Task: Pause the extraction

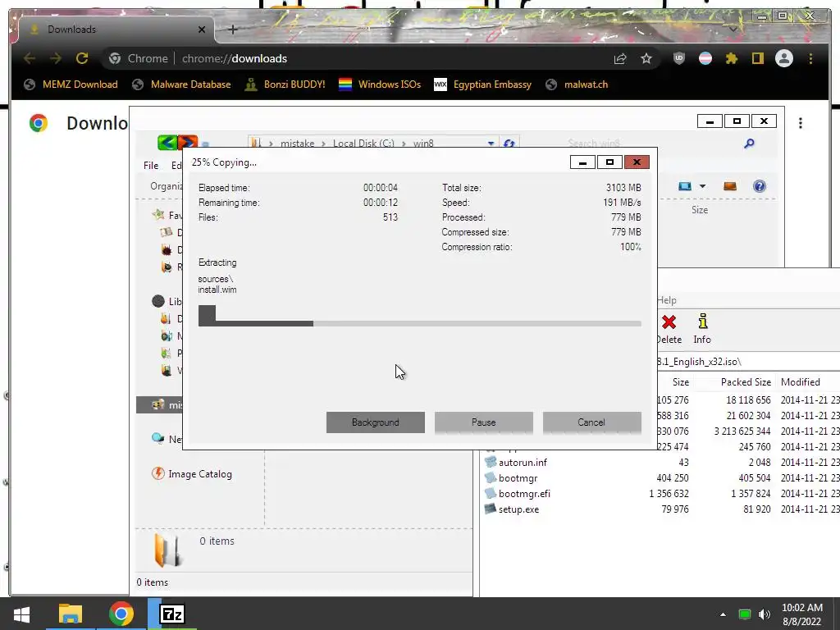Action: click(484, 422)
